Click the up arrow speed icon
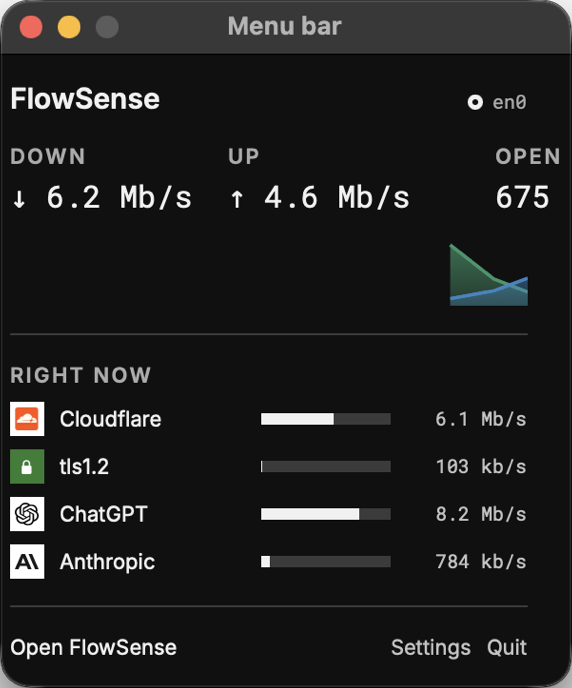This screenshot has height=688, width=572. pos(237,199)
